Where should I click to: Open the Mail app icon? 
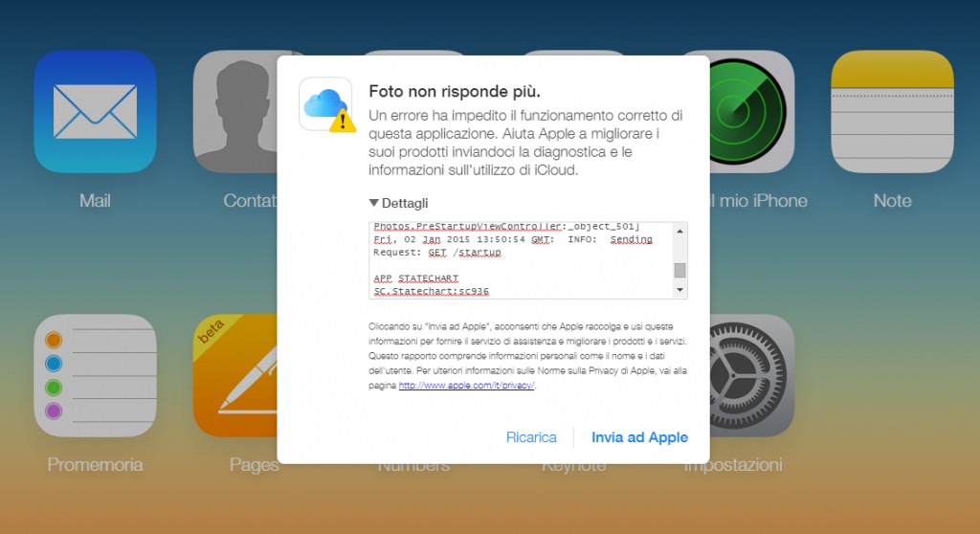95,111
